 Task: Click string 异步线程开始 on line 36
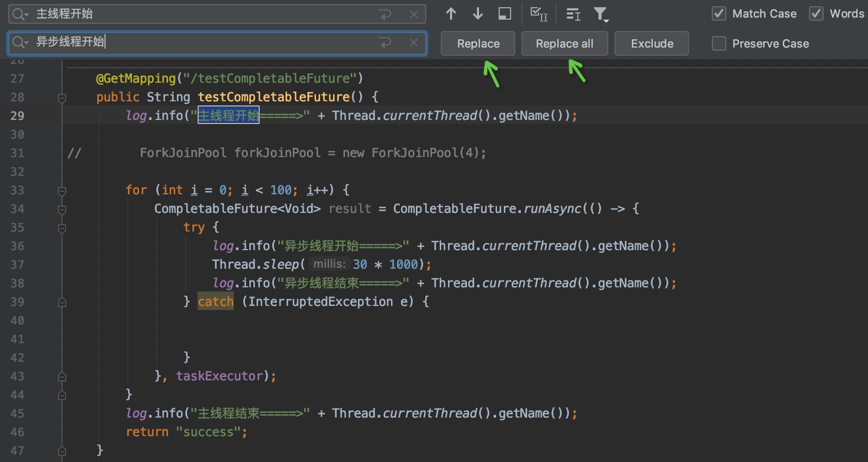[x=322, y=246]
